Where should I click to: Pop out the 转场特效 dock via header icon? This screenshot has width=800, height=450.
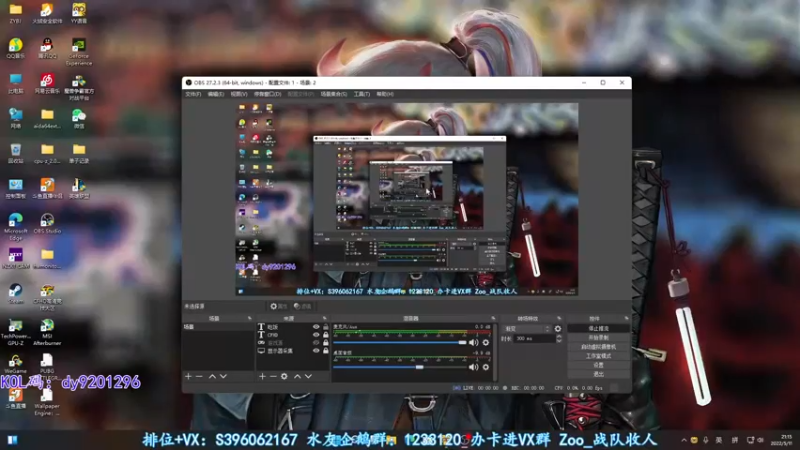coord(559,318)
